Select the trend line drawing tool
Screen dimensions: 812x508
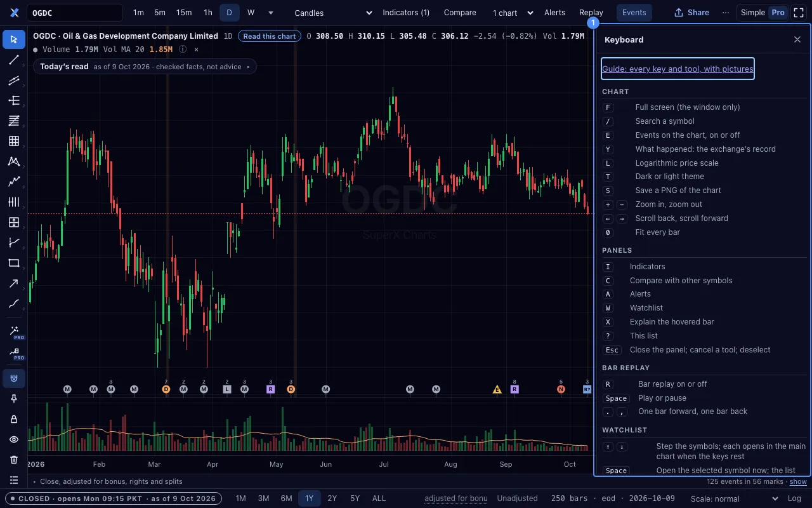(14, 60)
